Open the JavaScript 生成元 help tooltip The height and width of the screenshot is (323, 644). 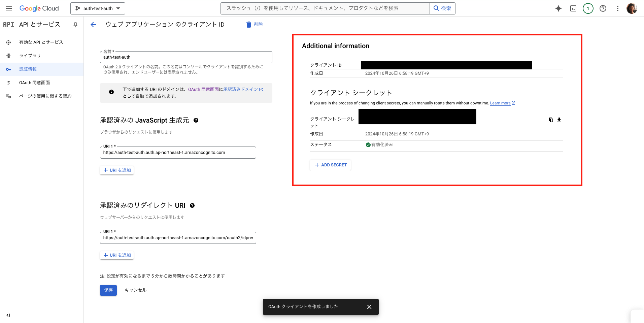(196, 120)
